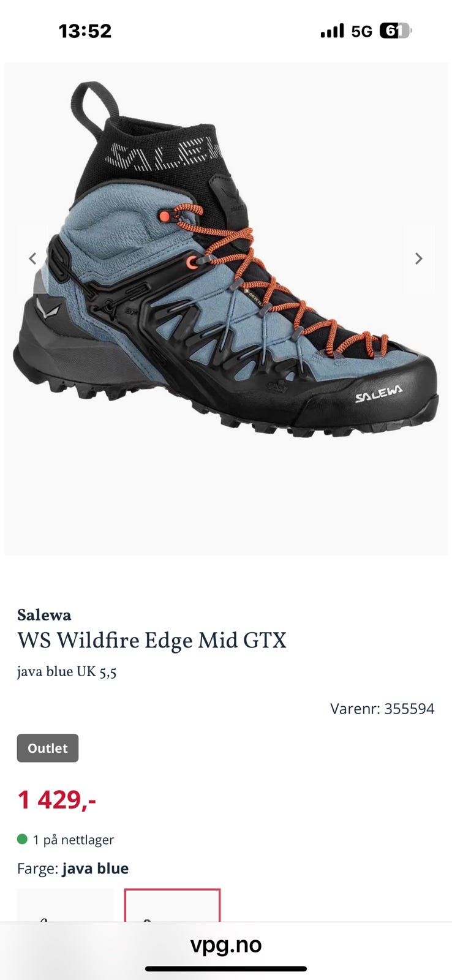The width and height of the screenshot is (452, 980).
Task: Advance to the next product image with the right arrow
Action: 419,258
